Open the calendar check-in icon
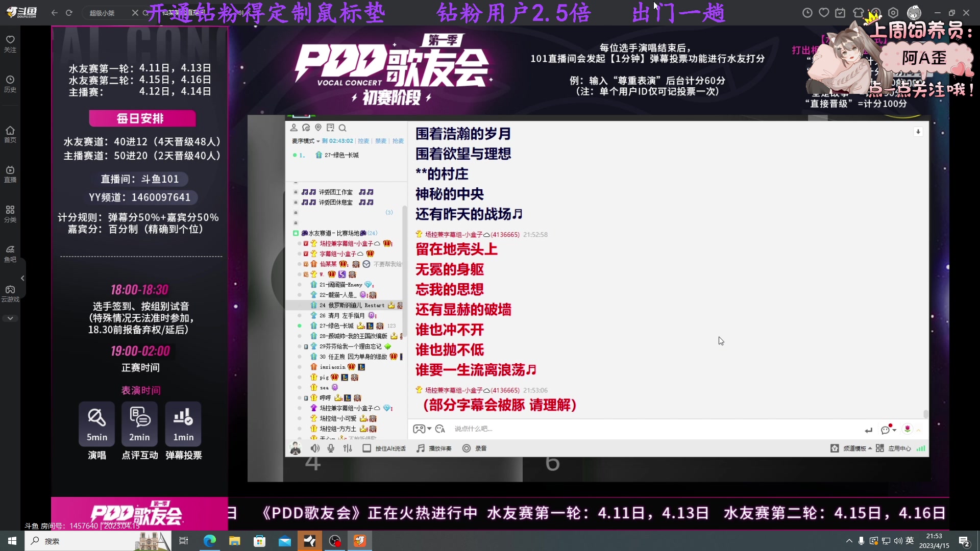980x551 pixels. (x=840, y=13)
